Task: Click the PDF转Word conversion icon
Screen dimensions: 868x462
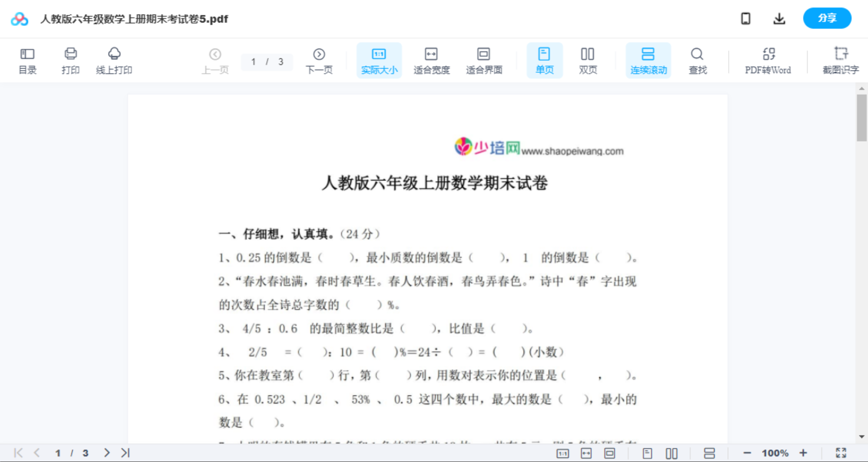Action: (768, 60)
